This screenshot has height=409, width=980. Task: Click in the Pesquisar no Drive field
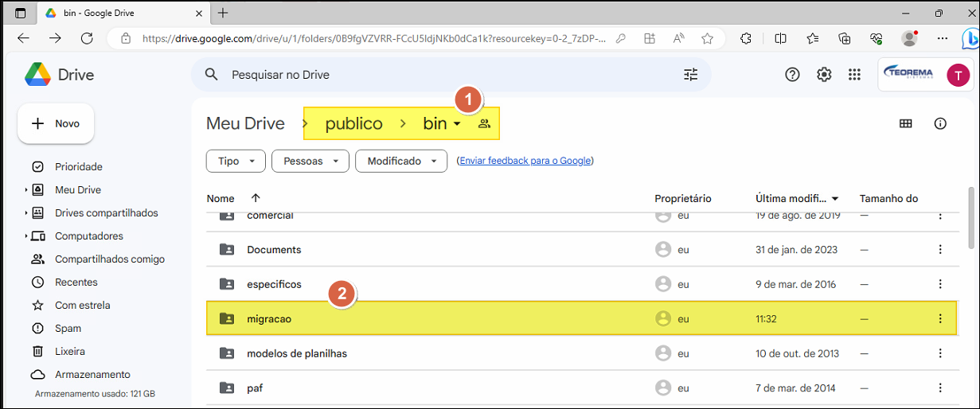pos(450,75)
